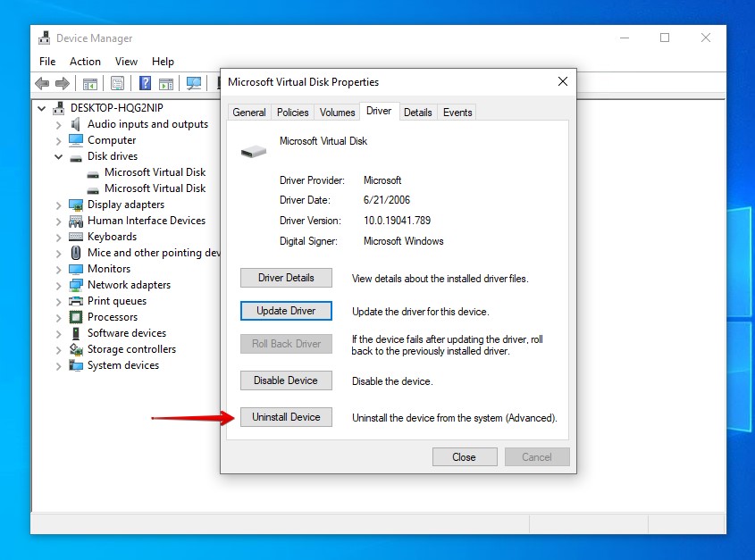
Task: Click the Microsoft Windows digital signer text
Action: click(404, 241)
